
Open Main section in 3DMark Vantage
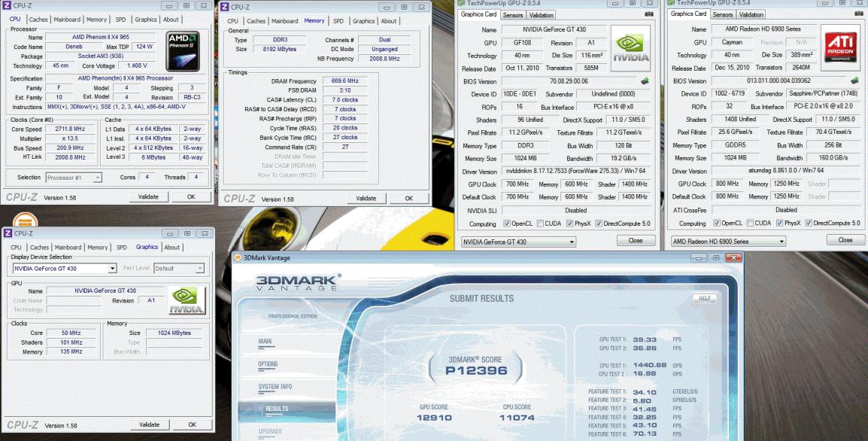[266, 341]
